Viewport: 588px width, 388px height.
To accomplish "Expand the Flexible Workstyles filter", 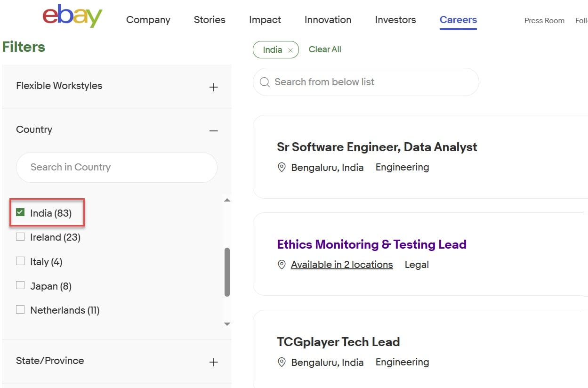I will point(213,87).
